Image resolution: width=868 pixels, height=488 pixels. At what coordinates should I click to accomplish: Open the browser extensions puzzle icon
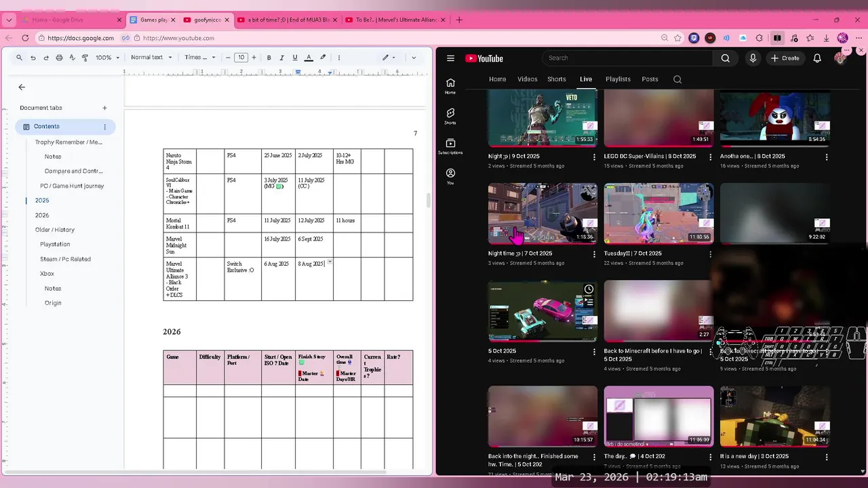tap(759, 38)
